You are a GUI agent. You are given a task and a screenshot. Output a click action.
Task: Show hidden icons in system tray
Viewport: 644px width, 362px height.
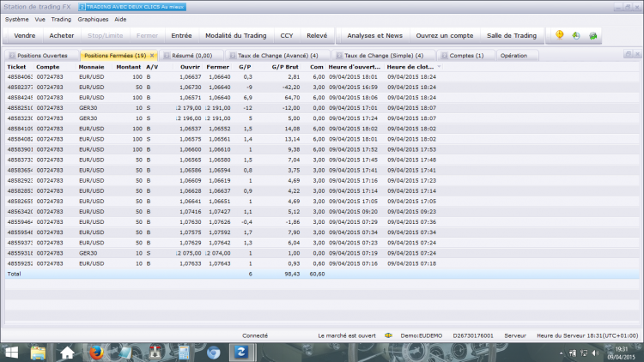click(x=561, y=353)
